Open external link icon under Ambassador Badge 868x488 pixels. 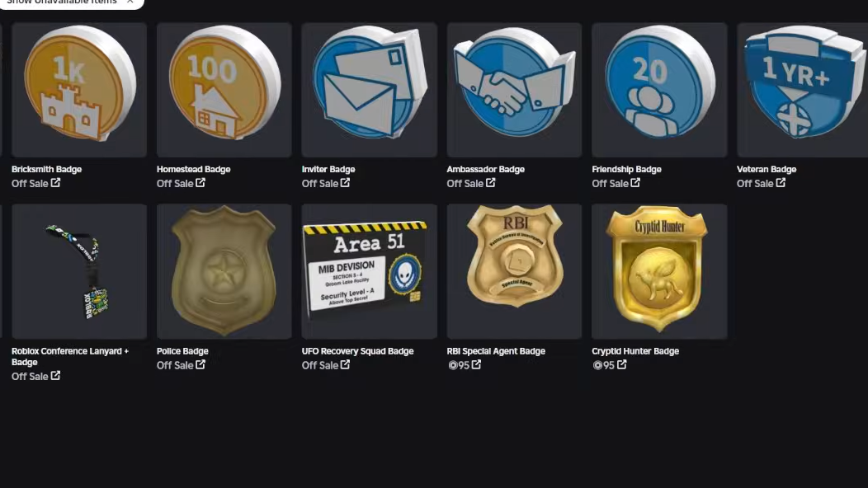pos(490,182)
